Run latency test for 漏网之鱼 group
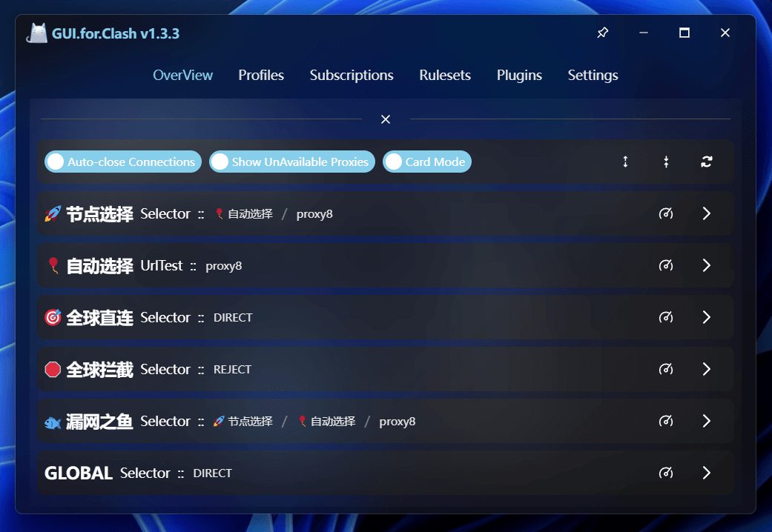 tap(666, 421)
